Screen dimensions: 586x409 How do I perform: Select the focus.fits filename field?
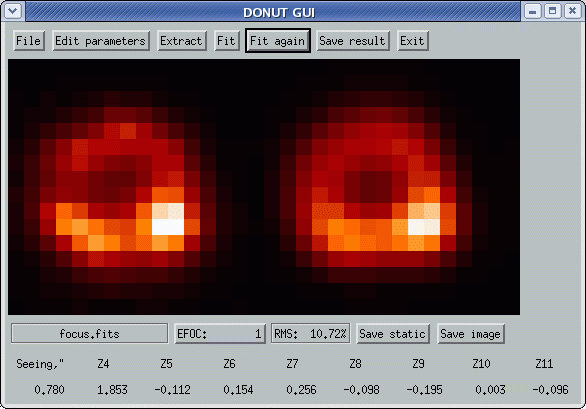tap(90, 333)
